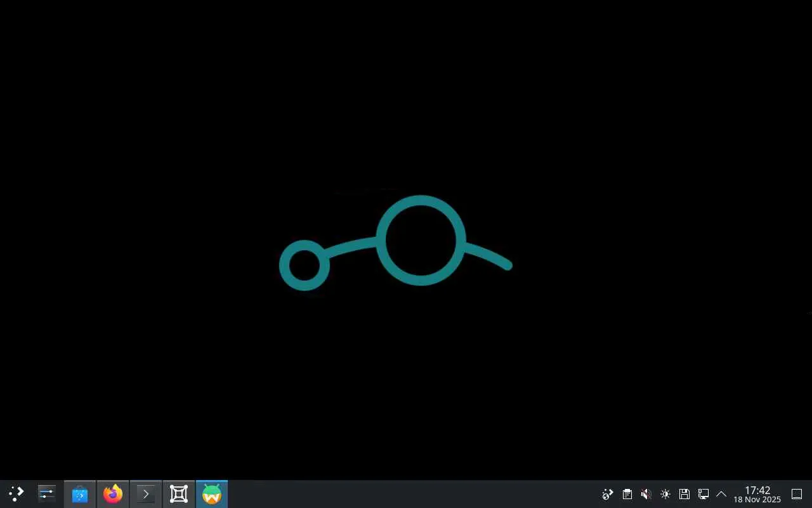Open the brightness tray control
The image size is (812, 508).
point(665,494)
